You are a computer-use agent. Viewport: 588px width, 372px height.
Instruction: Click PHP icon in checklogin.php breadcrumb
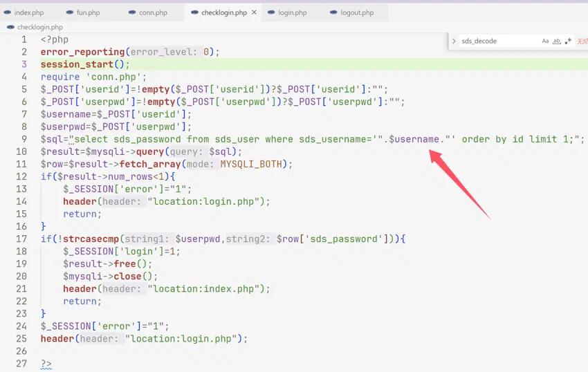pyautogui.click(x=10, y=27)
